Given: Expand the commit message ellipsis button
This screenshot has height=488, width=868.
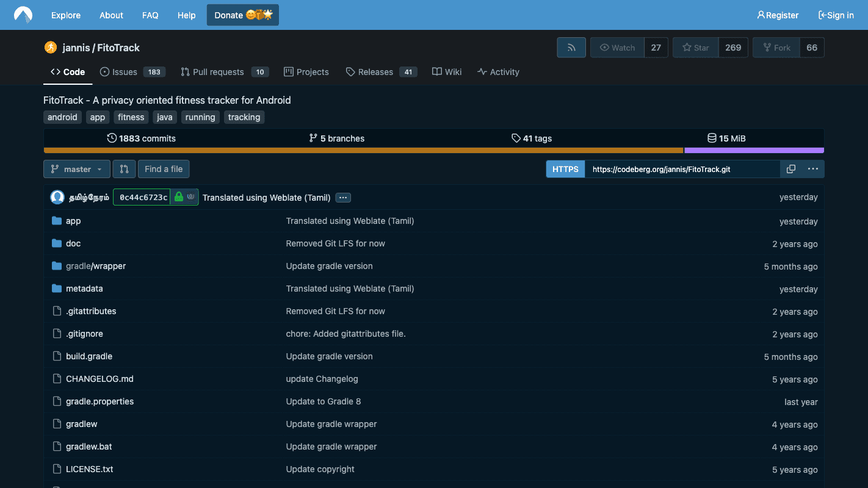Looking at the screenshot, I should coord(343,198).
